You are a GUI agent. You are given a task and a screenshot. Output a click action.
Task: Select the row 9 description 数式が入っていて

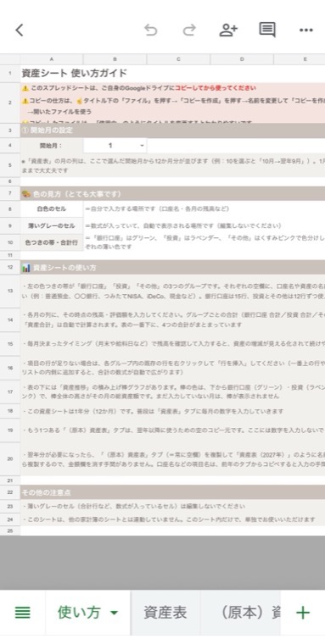click(183, 226)
